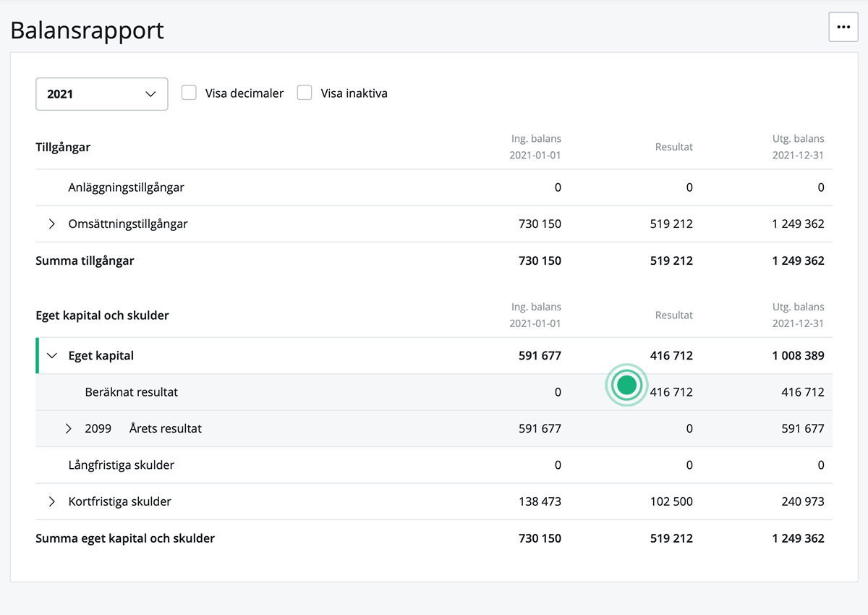
Task: Select the Långfristiga skulder row
Action: click(121, 465)
